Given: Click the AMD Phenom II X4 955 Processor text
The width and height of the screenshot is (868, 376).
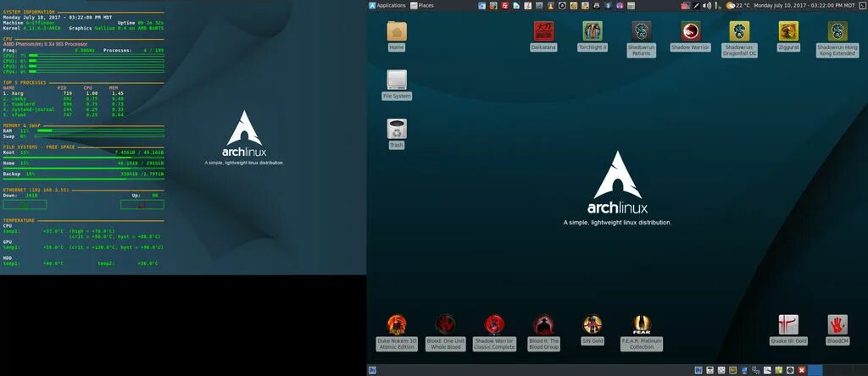Looking at the screenshot, I should [x=45, y=44].
